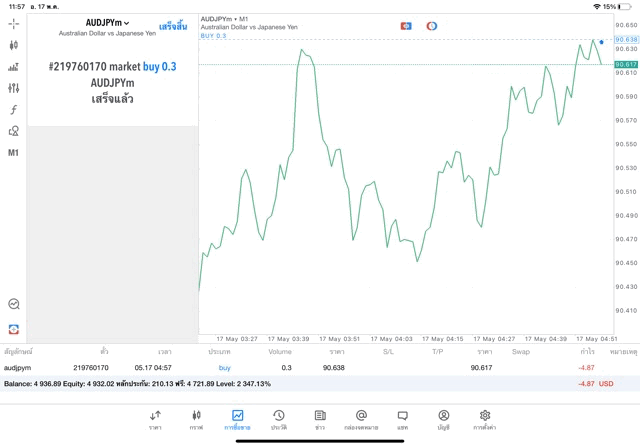Switch to the กราฟ chart tab

[196, 420]
